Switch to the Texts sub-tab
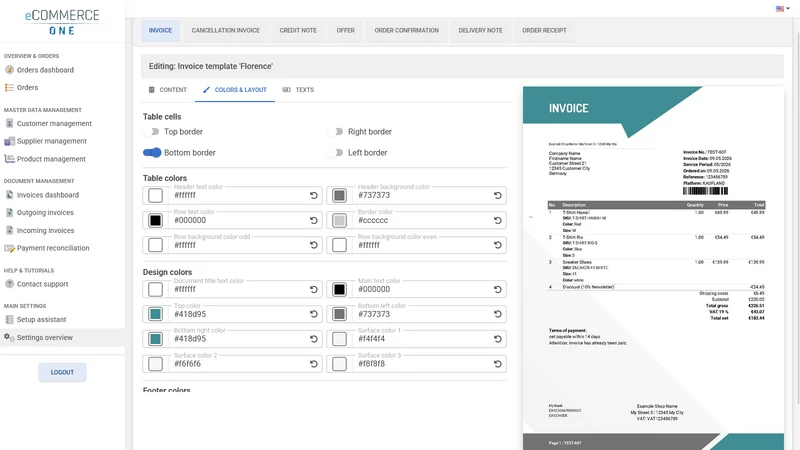 (298, 90)
